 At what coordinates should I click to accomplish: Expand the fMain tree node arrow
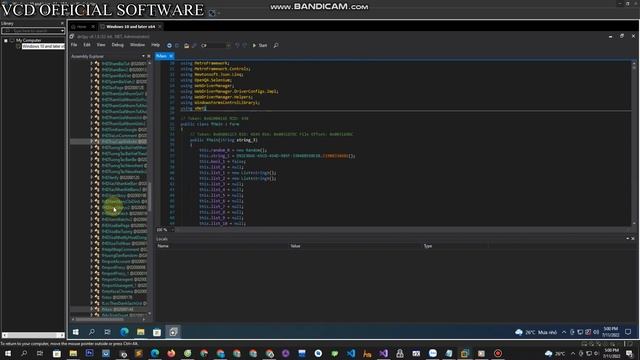click(x=91, y=309)
